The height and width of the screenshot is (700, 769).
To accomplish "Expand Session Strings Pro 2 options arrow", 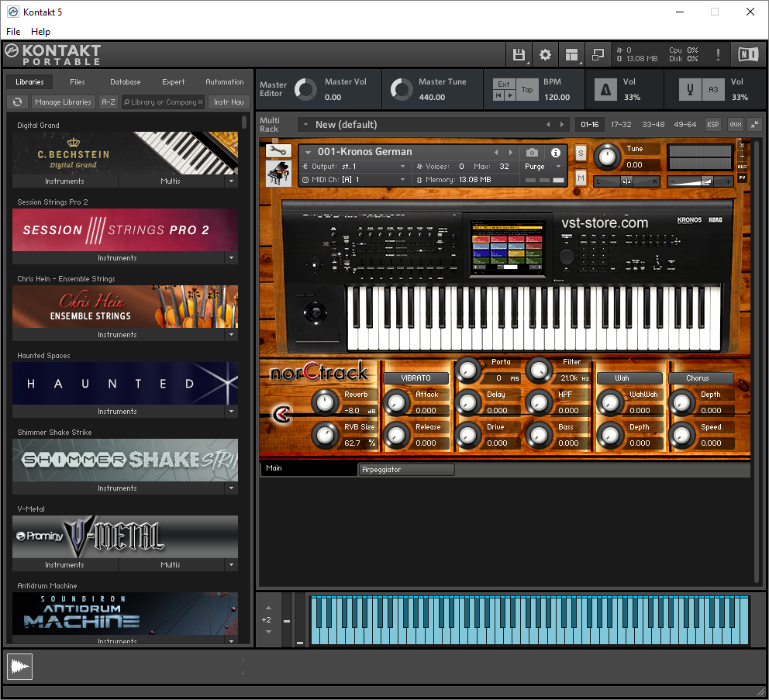I will [x=232, y=258].
